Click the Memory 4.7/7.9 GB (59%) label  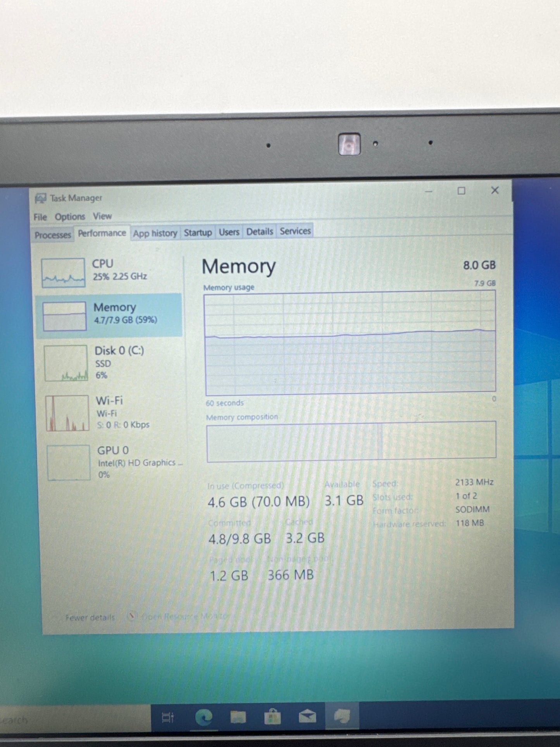click(125, 313)
